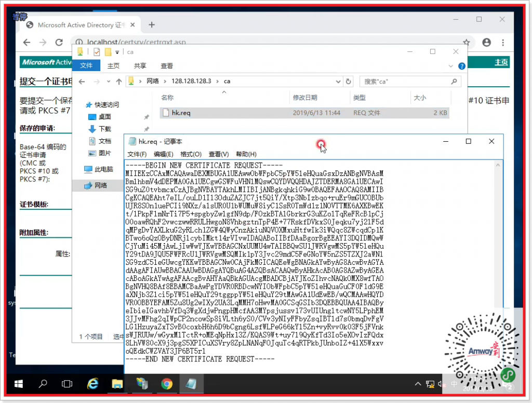Switch to the 共享 ribbon tab
Image resolution: width=532 pixels, height=403 pixels.
pos(140,66)
